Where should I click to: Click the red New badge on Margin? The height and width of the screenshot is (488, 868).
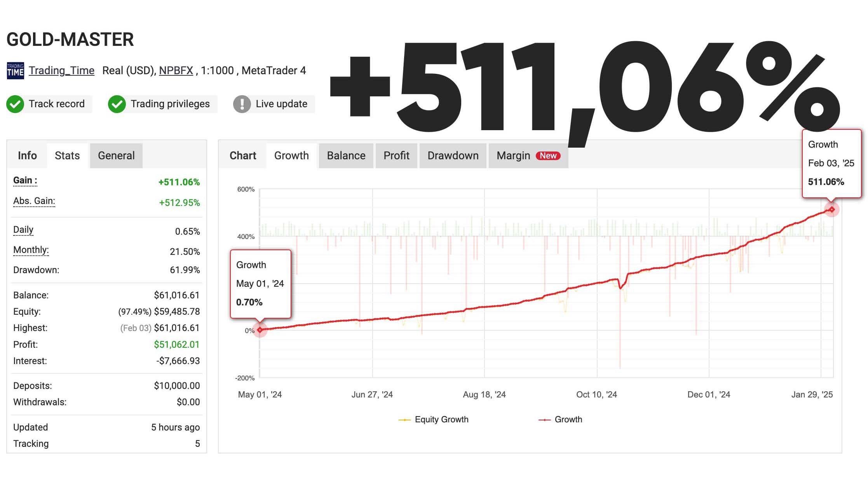tap(548, 156)
